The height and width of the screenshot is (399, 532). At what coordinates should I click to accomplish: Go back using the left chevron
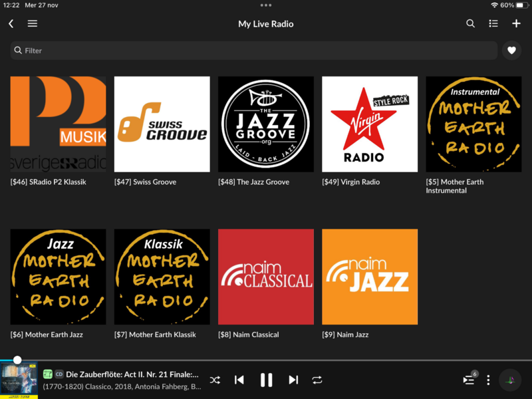[11, 24]
